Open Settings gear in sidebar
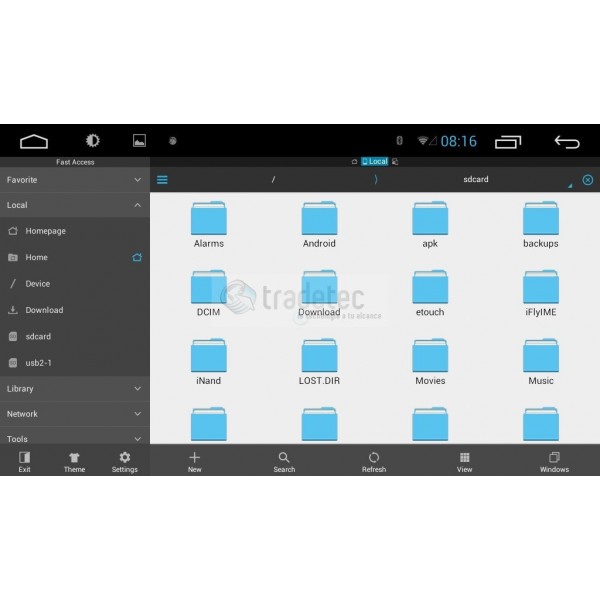This screenshot has width=600, height=600. tap(124, 458)
